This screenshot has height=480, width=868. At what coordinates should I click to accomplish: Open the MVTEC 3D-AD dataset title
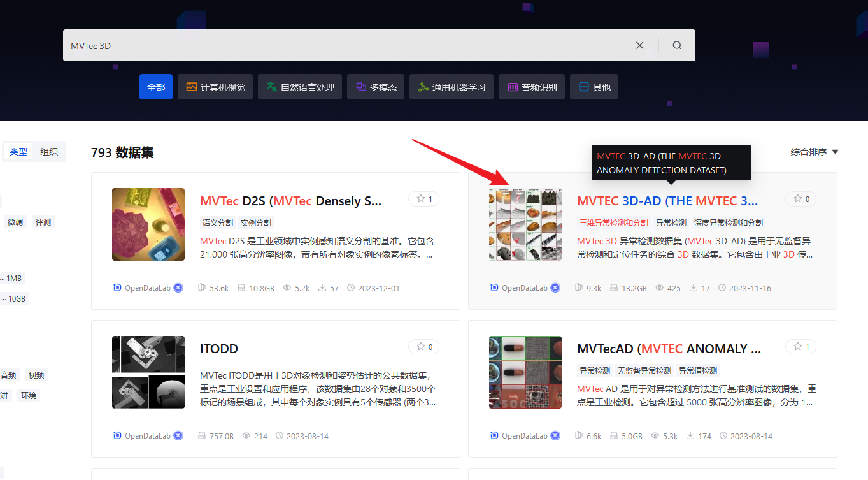(667, 201)
